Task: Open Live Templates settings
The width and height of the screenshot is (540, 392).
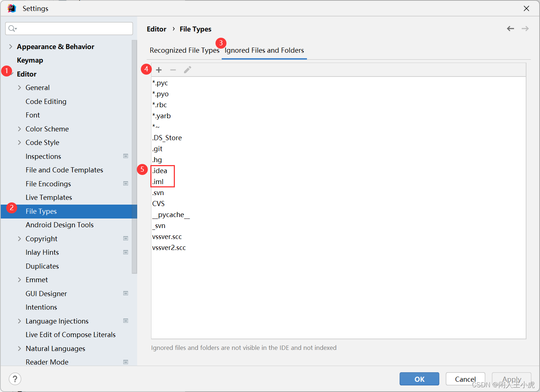Action: [x=49, y=197]
